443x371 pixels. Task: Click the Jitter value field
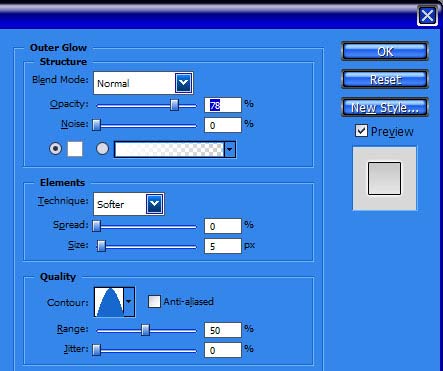click(x=223, y=350)
